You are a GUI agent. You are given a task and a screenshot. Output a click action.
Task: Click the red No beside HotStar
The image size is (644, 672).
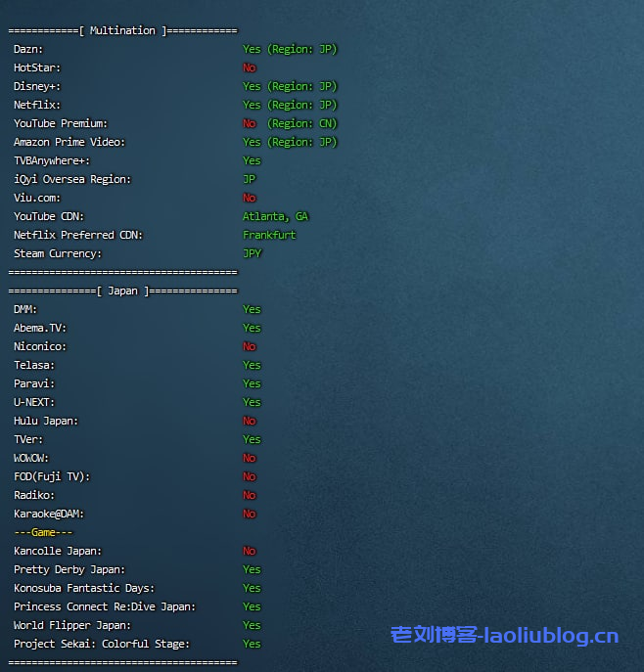250,67
